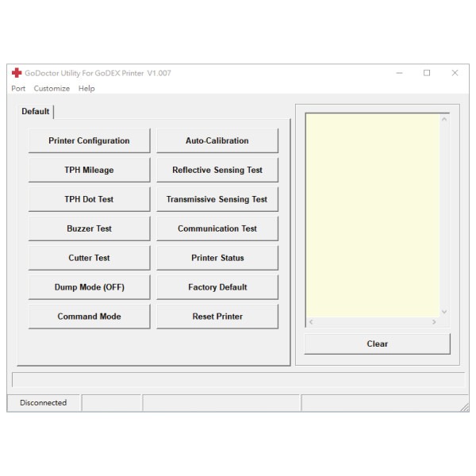Clear the output log panel
Viewport: 476px width, 476px height.
pos(377,344)
